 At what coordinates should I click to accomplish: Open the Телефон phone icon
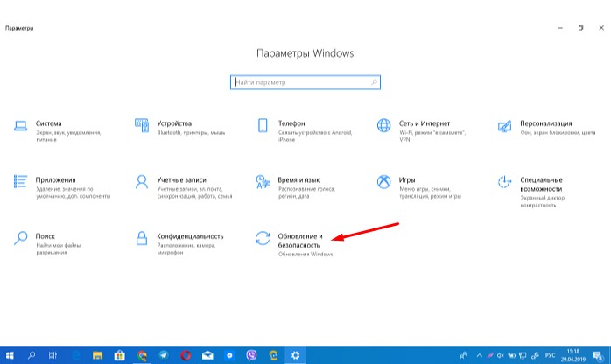263,125
